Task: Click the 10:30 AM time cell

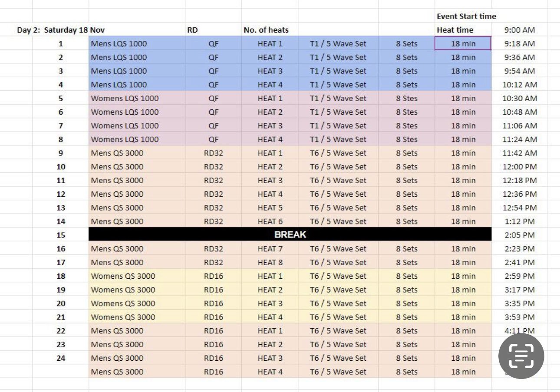Action: (x=519, y=98)
